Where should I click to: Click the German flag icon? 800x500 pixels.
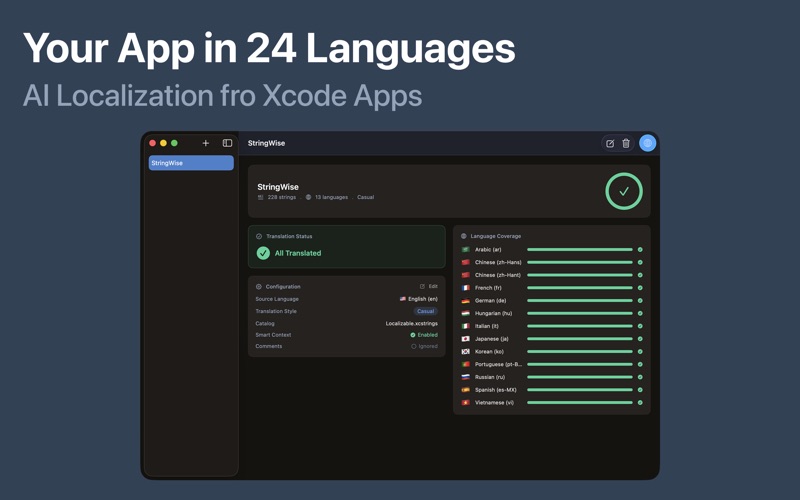465,301
